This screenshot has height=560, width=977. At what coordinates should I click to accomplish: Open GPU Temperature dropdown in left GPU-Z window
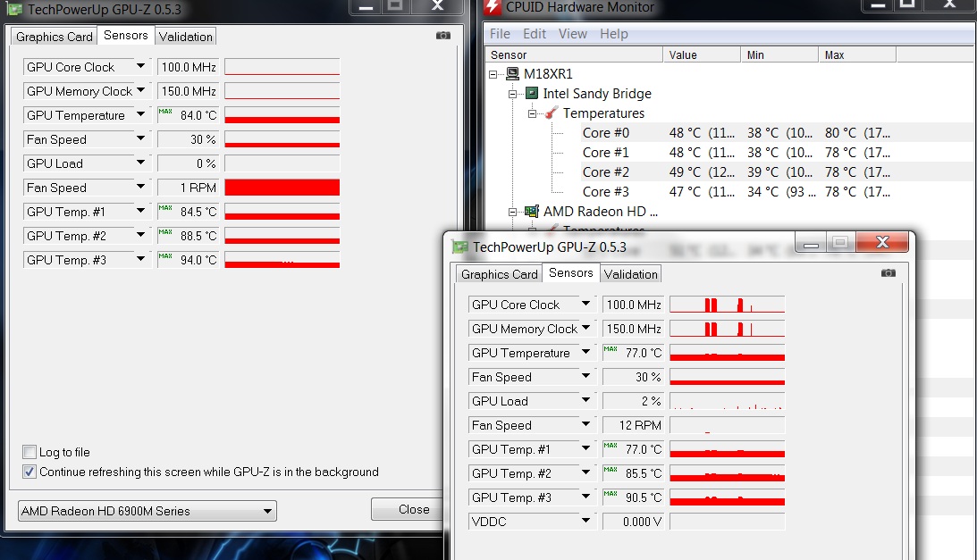click(141, 114)
